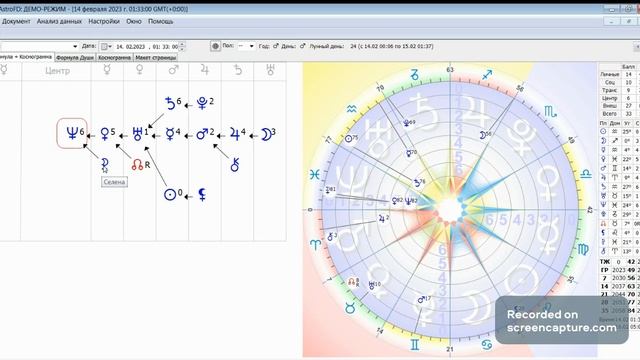The image size is (640, 360).
Task: Click the Sun marker 75 in the chart
Action: [x=351, y=138]
